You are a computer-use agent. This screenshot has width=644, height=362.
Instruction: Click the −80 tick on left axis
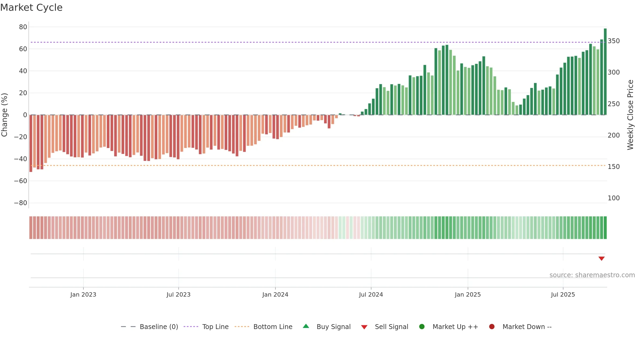pos(21,203)
